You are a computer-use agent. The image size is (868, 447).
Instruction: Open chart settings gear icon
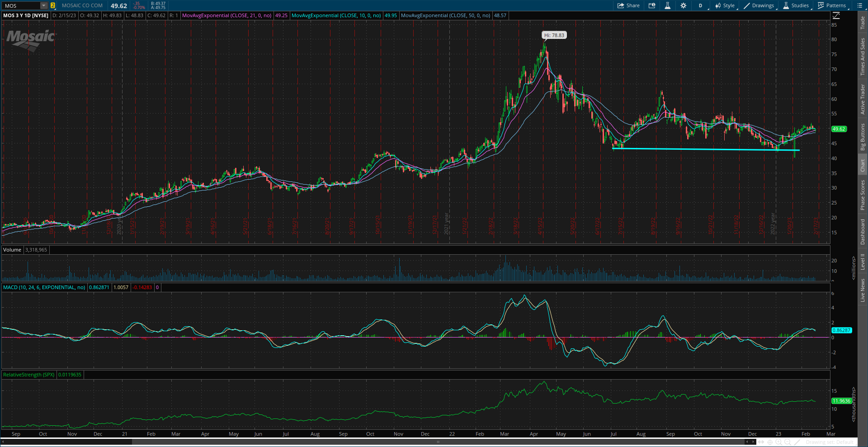click(683, 5)
